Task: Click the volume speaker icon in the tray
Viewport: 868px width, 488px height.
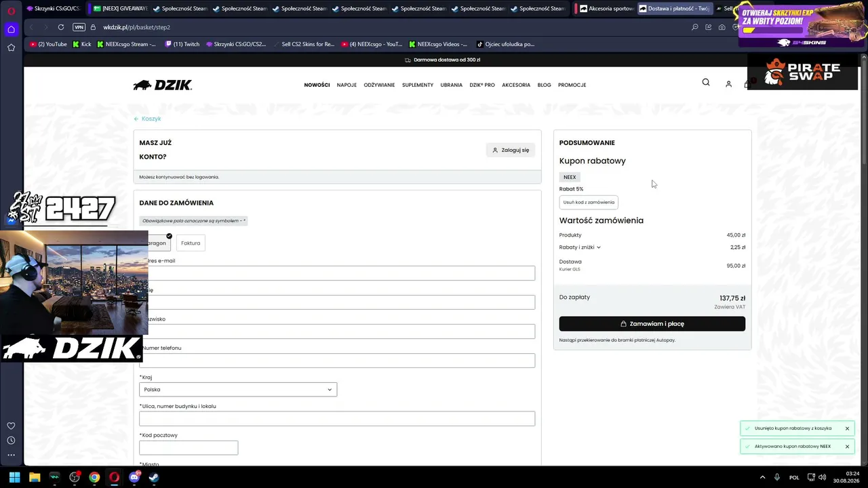Action: 823,477
